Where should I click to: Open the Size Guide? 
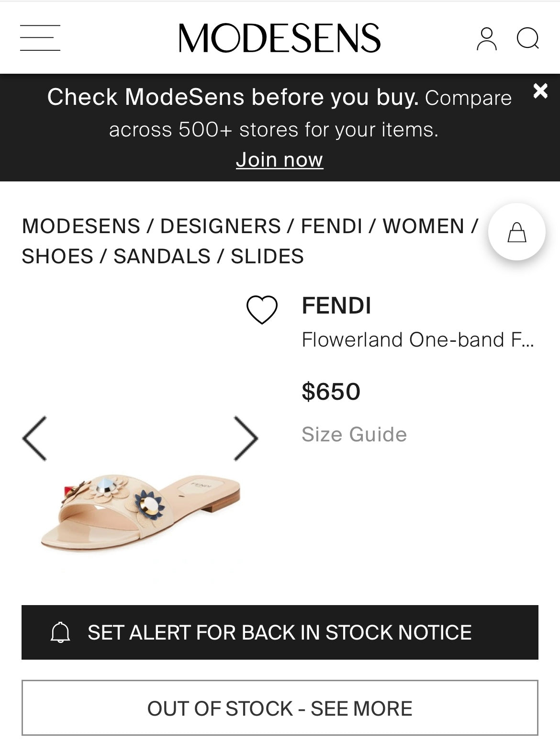[354, 435]
